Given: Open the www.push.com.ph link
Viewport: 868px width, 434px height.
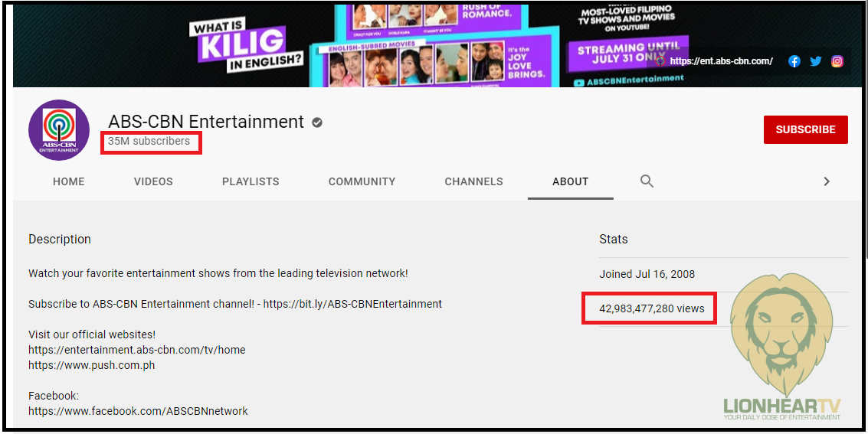Looking at the screenshot, I should [x=92, y=365].
